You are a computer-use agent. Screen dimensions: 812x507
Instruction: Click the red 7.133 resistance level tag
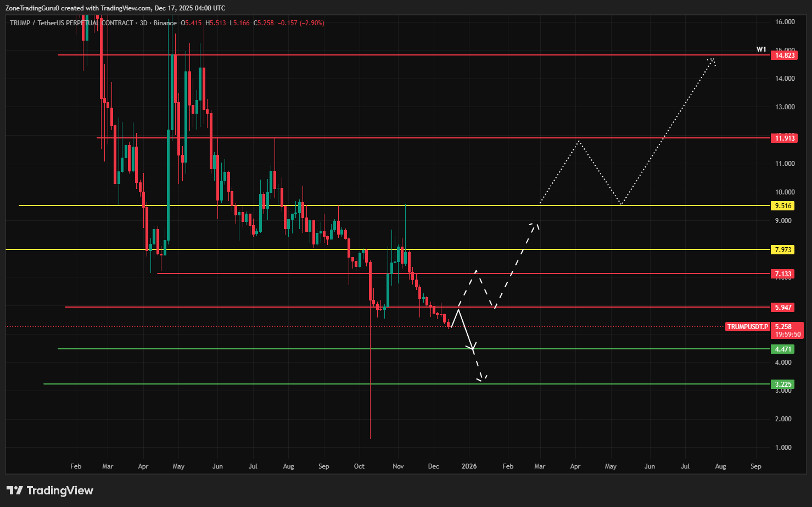point(783,274)
